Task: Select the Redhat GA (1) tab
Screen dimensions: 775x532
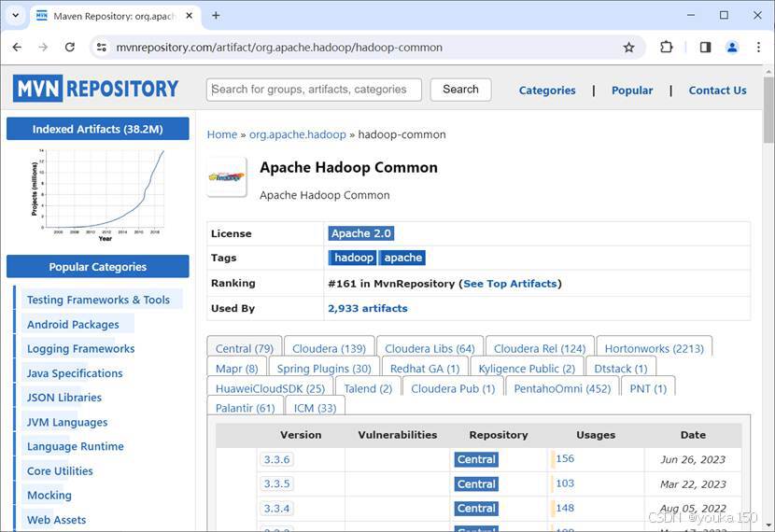Action: (x=425, y=369)
